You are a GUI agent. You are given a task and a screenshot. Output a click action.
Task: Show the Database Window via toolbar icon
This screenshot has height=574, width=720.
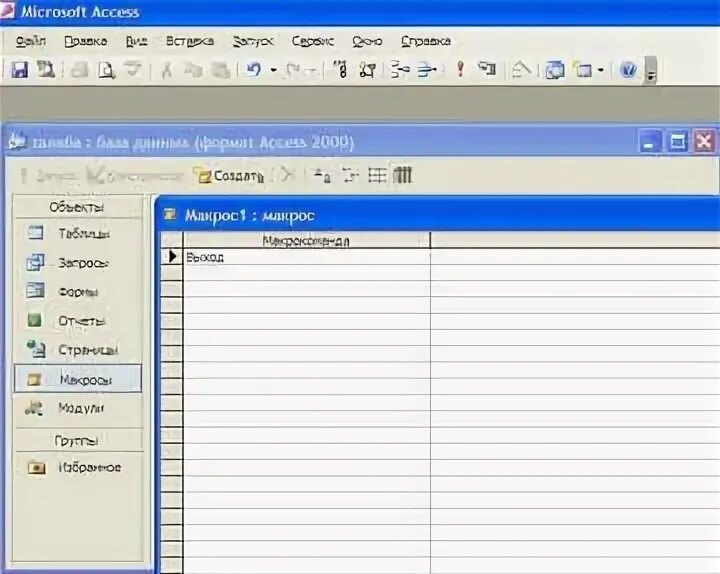(x=555, y=70)
